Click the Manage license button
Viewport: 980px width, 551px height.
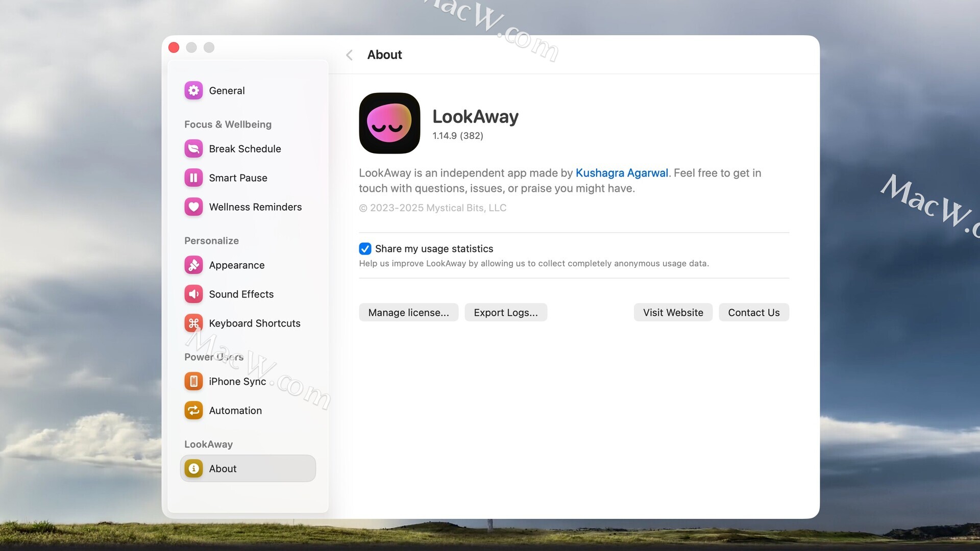coord(408,313)
